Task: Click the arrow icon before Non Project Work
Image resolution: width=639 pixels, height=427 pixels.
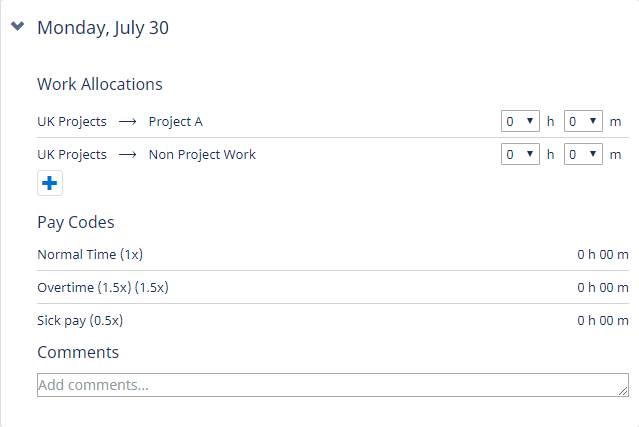Action: coord(127,155)
